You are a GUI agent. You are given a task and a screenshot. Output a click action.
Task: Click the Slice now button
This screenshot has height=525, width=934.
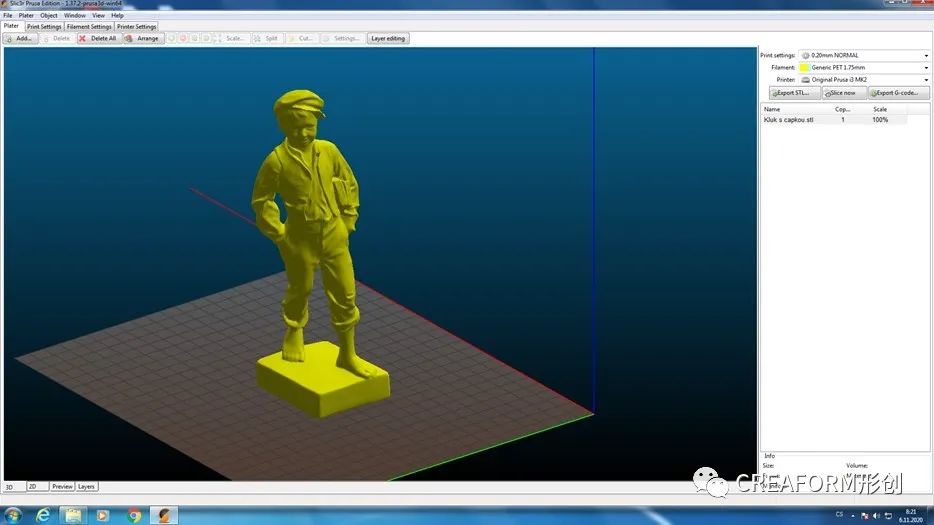[x=844, y=93]
